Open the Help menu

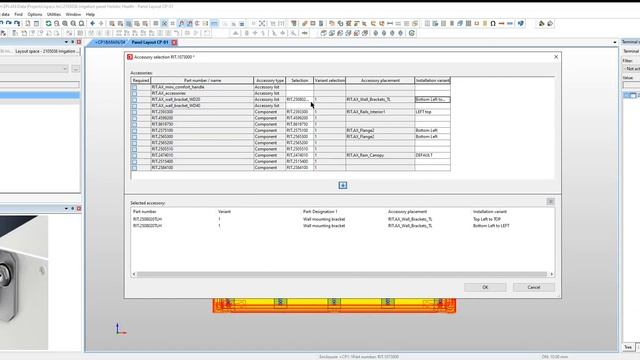90,14
